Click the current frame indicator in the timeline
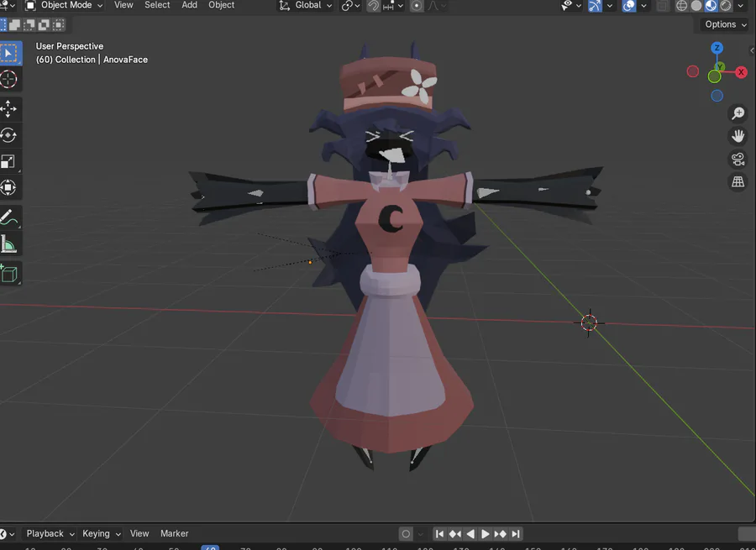Screen dimensions: 756x550 [210, 548]
